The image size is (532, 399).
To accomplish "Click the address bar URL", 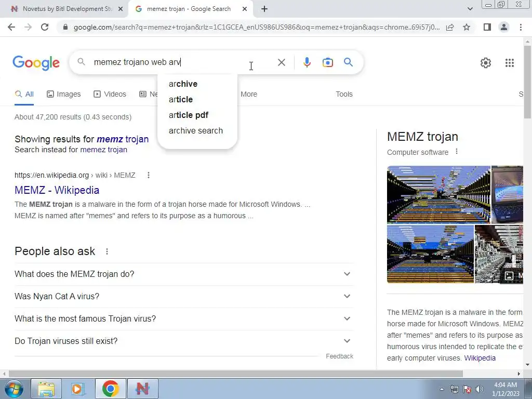I will (x=257, y=27).
